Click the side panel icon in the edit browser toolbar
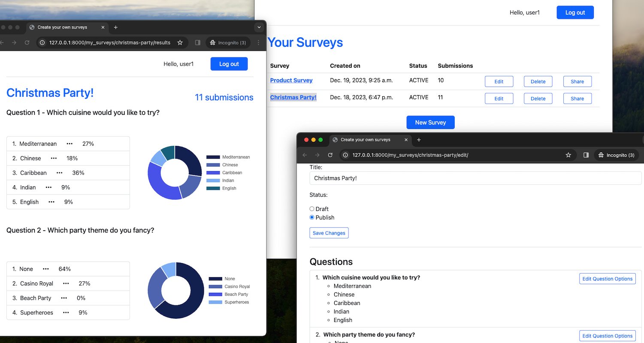 coord(586,155)
